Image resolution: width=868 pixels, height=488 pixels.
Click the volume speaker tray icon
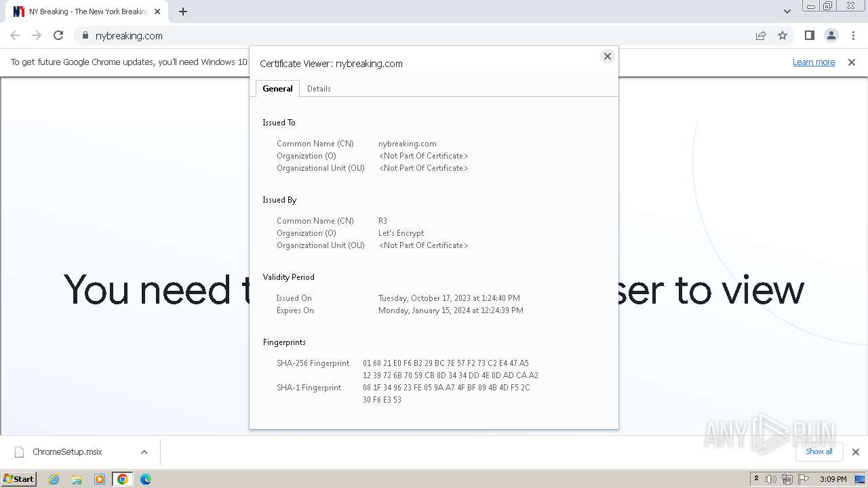771,479
